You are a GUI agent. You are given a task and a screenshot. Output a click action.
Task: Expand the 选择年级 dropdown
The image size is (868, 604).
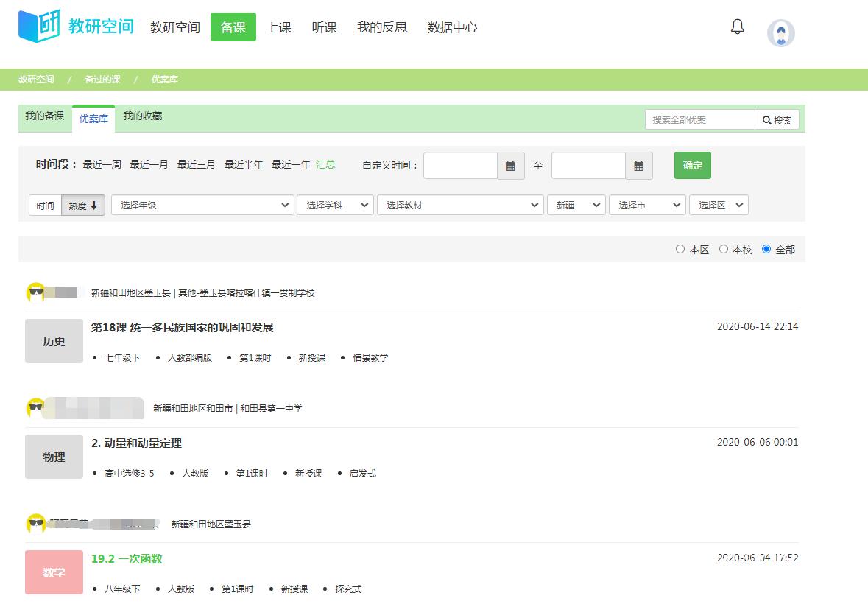202,206
